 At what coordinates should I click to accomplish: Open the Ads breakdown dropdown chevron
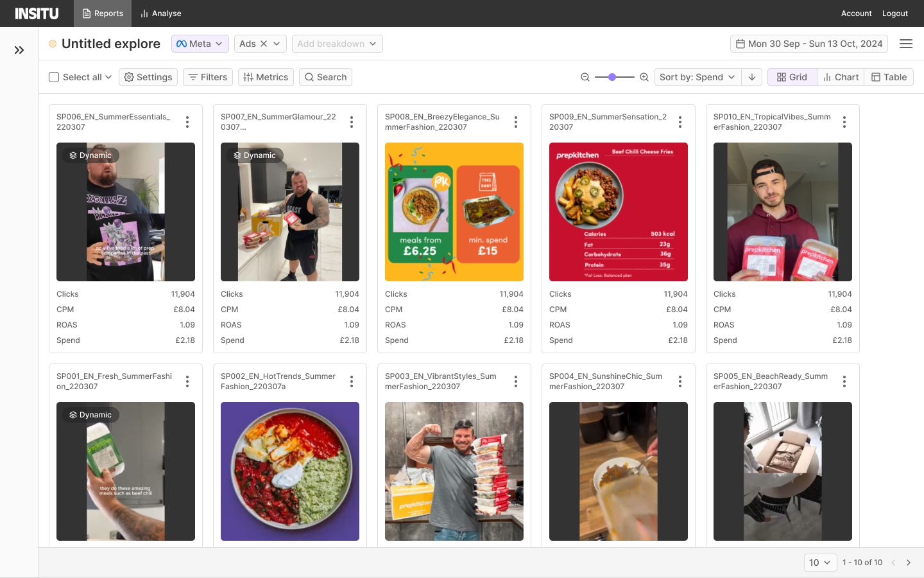coord(277,44)
